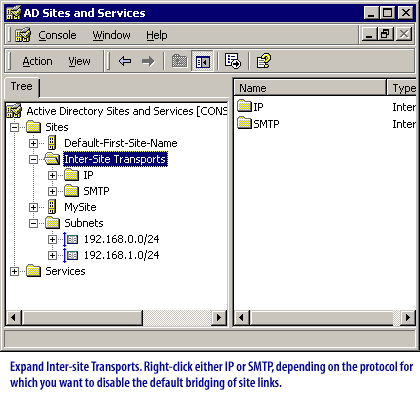
Task: Click the open folder icon of Inter-Site Transports
Action: [52, 159]
